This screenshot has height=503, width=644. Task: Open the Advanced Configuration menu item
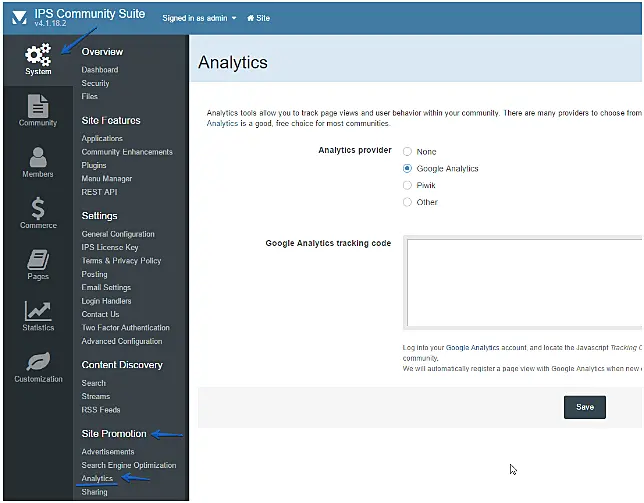point(122,341)
